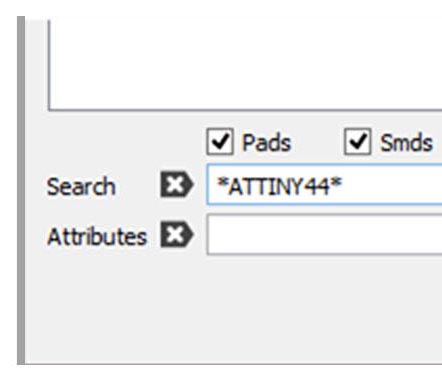Clear the Attributes field with its X icon

coord(177,235)
